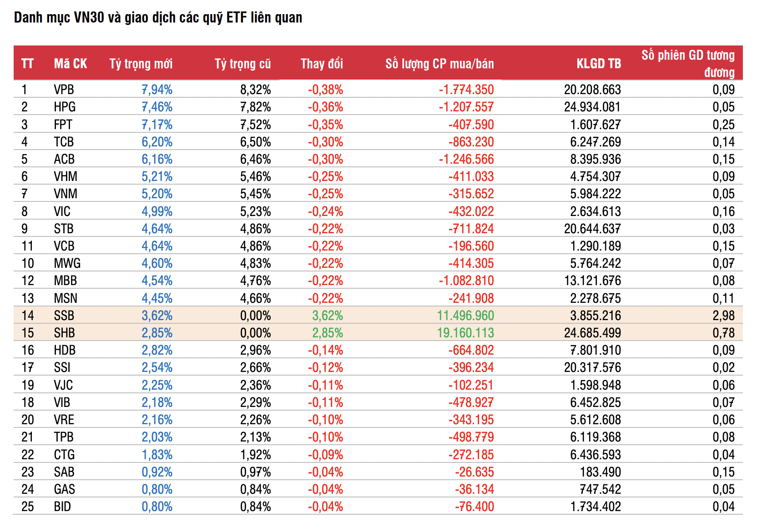Click the HDB ticker cell
This screenshot has width=757, height=532.
pyautogui.click(x=65, y=350)
